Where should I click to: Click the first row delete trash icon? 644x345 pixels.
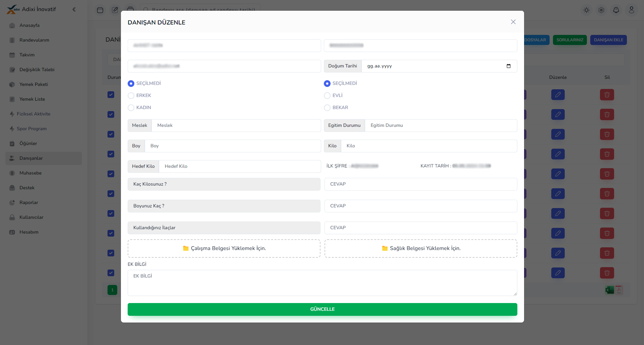point(607,95)
